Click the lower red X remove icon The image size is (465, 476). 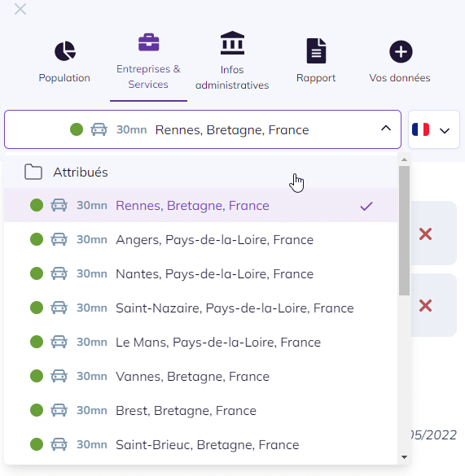pyautogui.click(x=425, y=305)
